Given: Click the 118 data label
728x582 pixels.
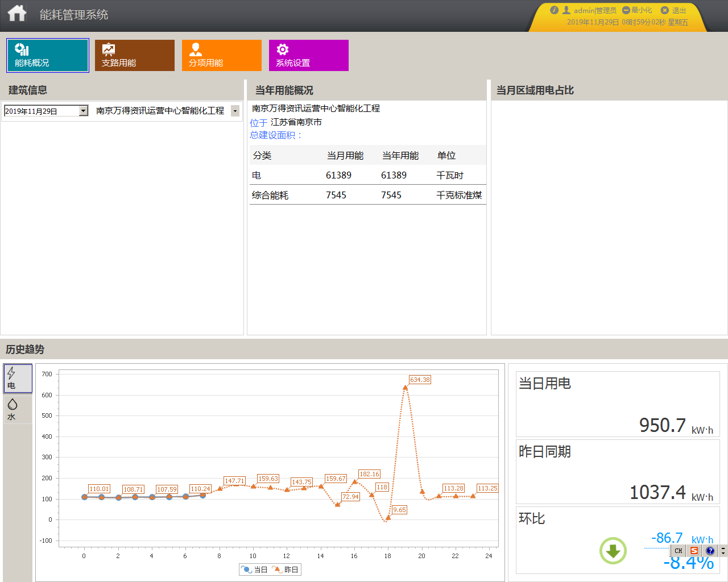Looking at the screenshot, I should click(x=382, y=487).
